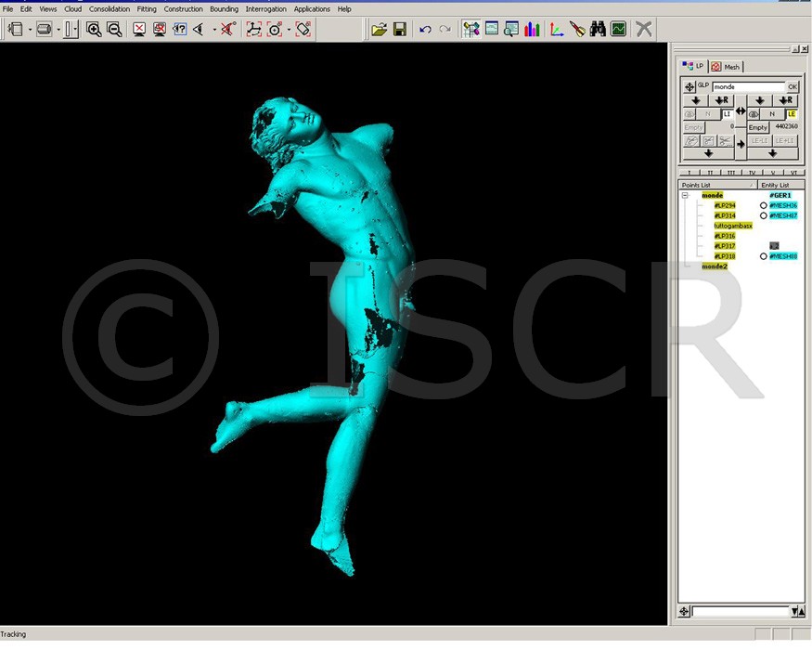The height and width of the screenshot is (650, 812).
Task: Open the dropdown at the panel bottom field
Action: 794,612
